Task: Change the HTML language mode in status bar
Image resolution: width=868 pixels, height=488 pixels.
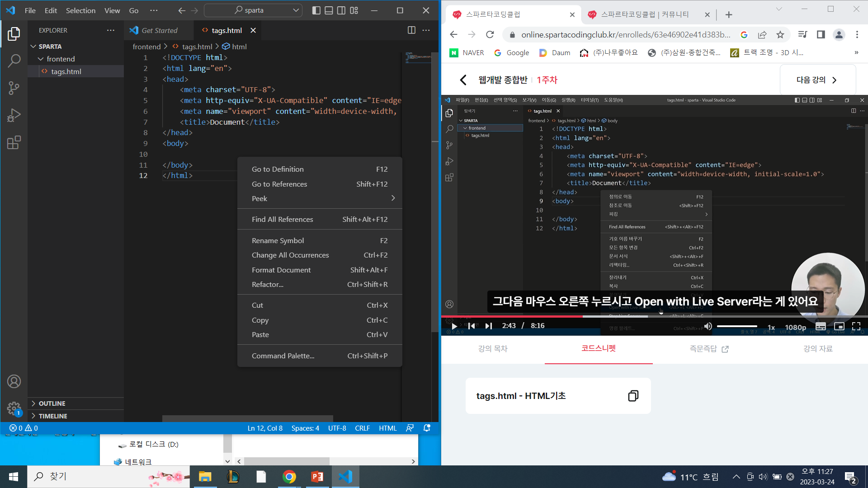Action: point(387,428)
